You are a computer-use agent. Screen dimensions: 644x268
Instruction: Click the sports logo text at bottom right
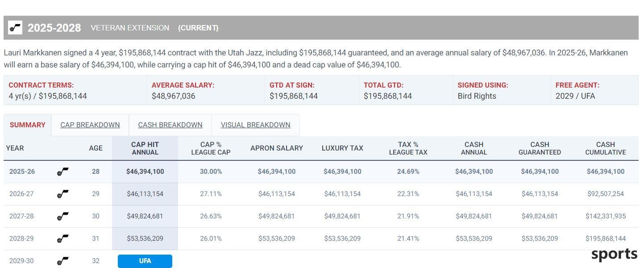pyautogui.click(x=614, y=254)
